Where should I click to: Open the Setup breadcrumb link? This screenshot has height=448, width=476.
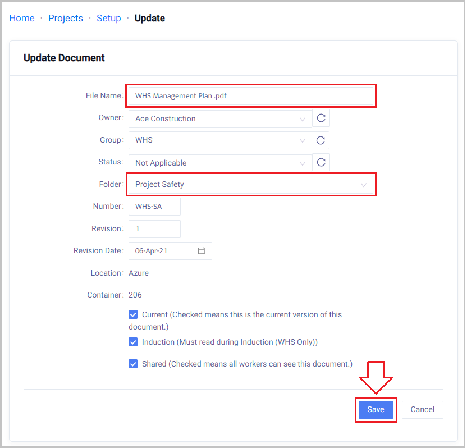coord(109,18)
